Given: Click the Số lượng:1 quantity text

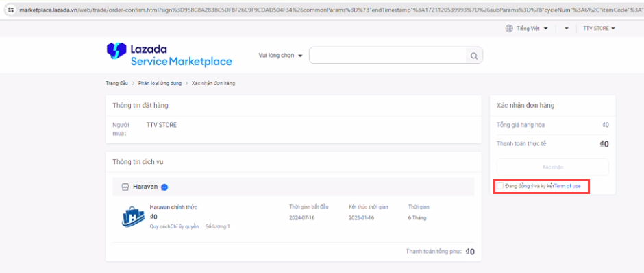Looking at the screenshot, I should (x=217, y=226).
